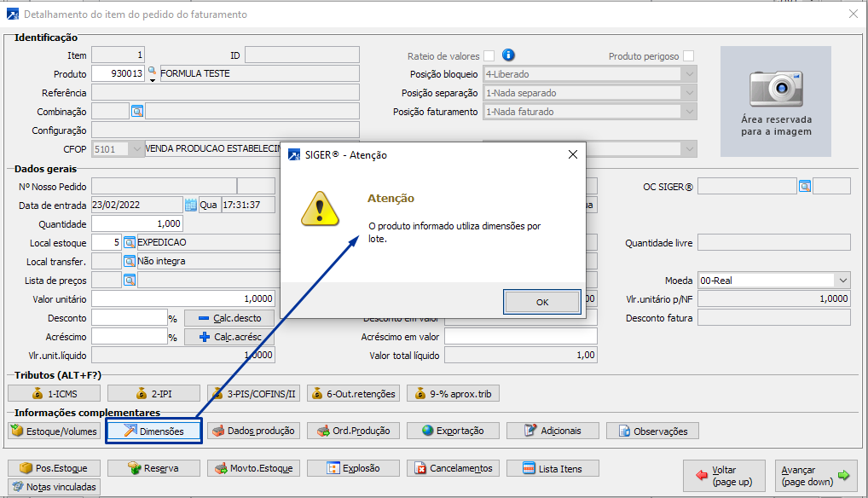Click the Desconto percent field
Viewport: 868px width, 498px height.
click(x=130, y=318)
